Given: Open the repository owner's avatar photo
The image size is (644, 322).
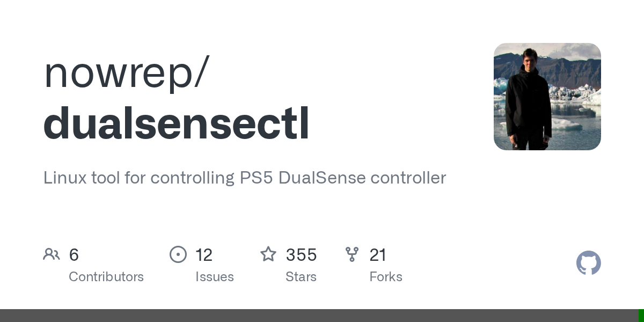Looking at the screenshot, I should tap(547, 97).
